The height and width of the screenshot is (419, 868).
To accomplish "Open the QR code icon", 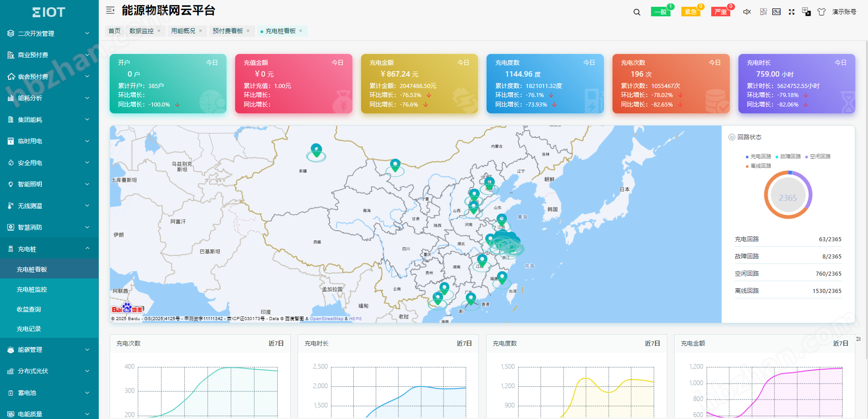I will (x=763, y=12).
